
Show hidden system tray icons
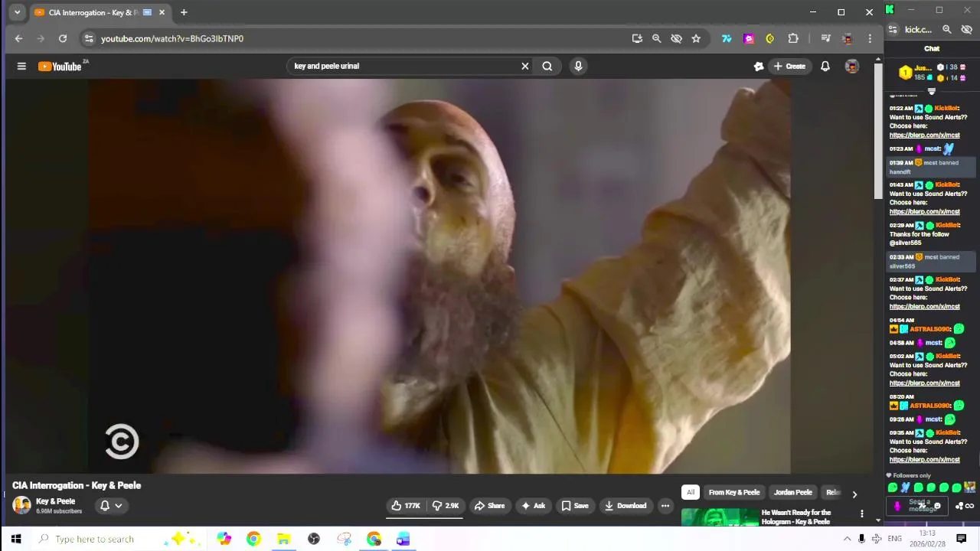847,539
